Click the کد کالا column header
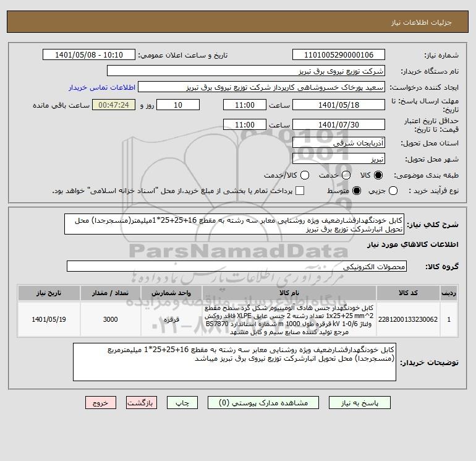The height and width of the screenshot is (461, 476). [408, 293]
